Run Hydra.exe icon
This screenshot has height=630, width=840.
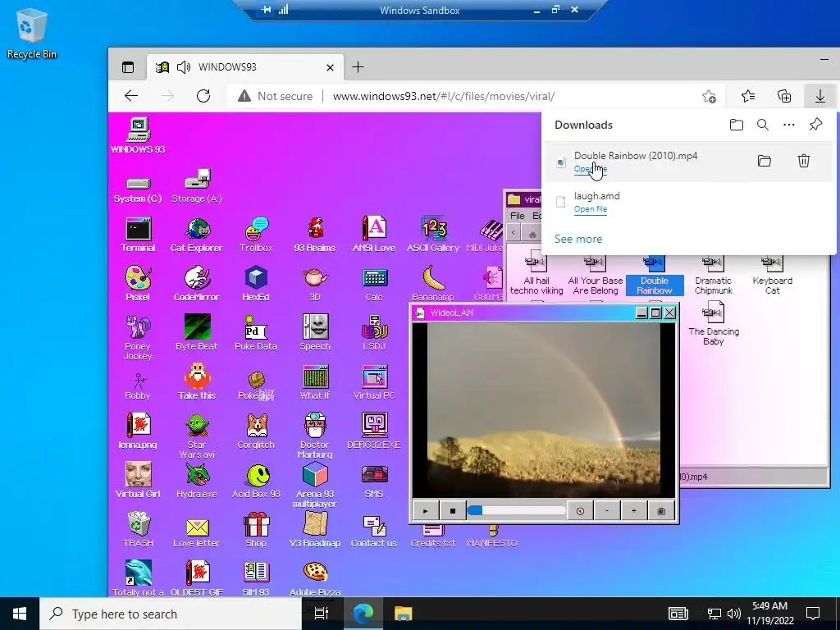tap(197, 481)
